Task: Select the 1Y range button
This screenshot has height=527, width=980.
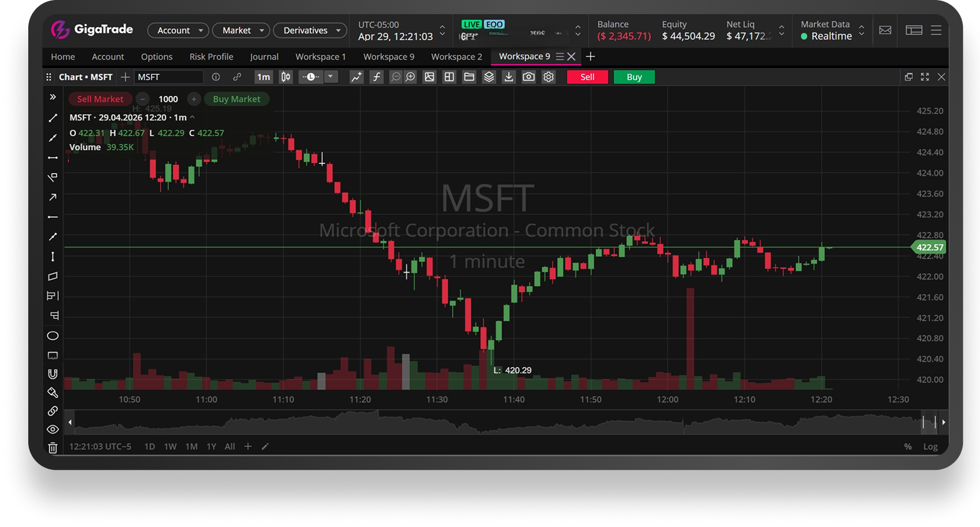Action: coord(211,446)
